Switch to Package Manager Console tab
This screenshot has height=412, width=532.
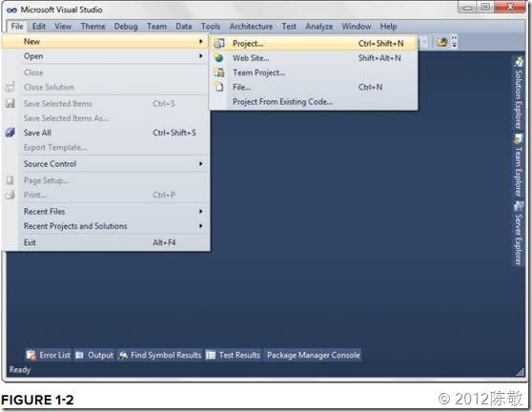313,355
